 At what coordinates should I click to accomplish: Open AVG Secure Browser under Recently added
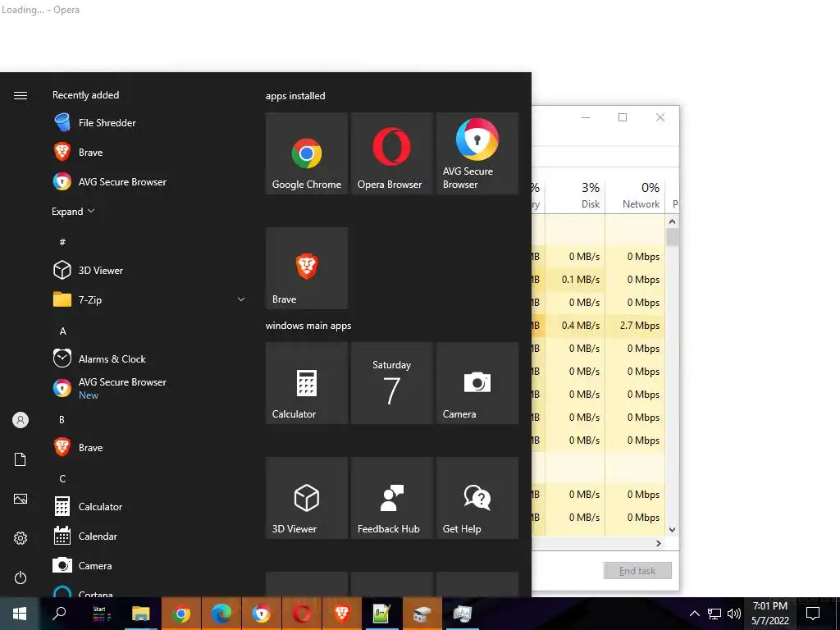click(x=149, y=181)
